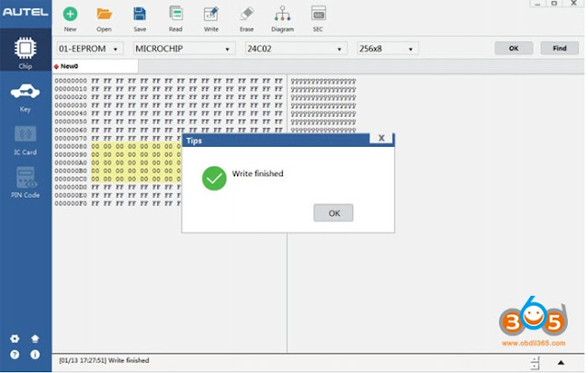Click first 00 byte in row 000000C0
This screenshot has height=373, width=588.
(x=96, y=179)
